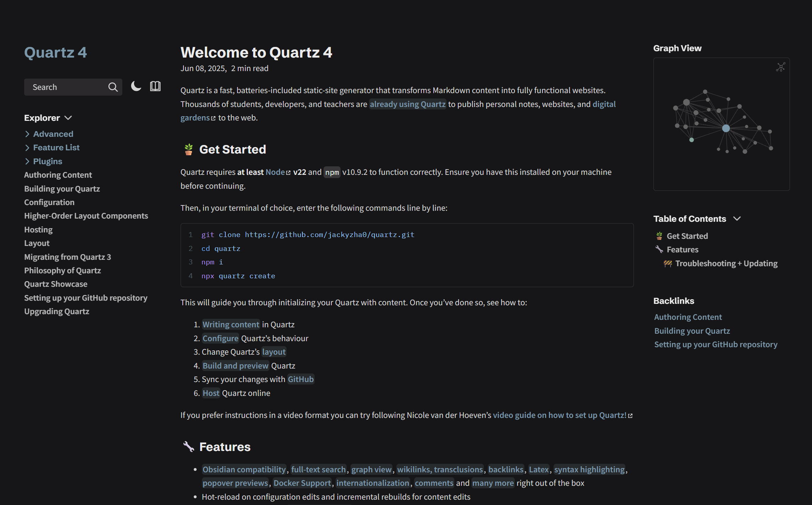Follow the Build and preview link
812x505 pixels.
click(x=235, y=366)
